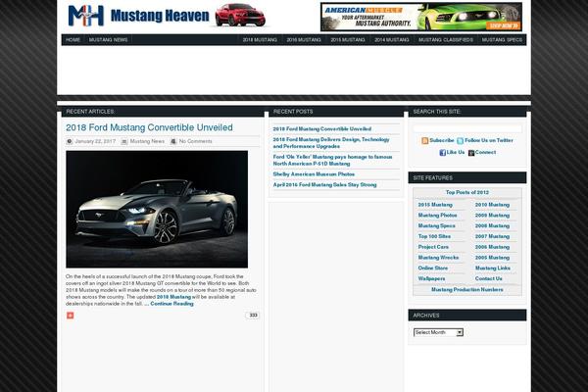Open the 2005 Mustang link

pyautogui.click(x=492, y=258)
